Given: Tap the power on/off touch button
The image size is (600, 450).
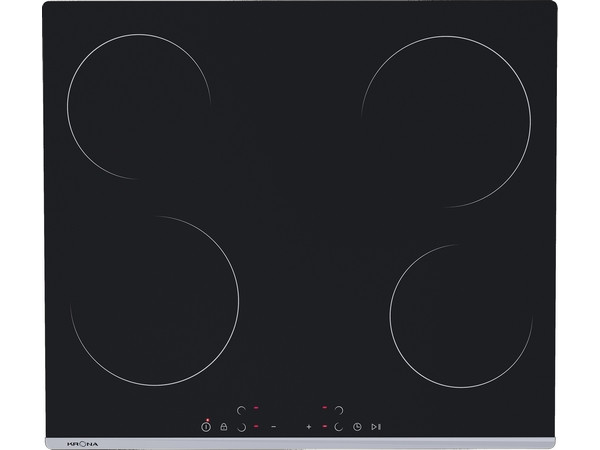Looking at the screenshot, I should click(206, 426).
